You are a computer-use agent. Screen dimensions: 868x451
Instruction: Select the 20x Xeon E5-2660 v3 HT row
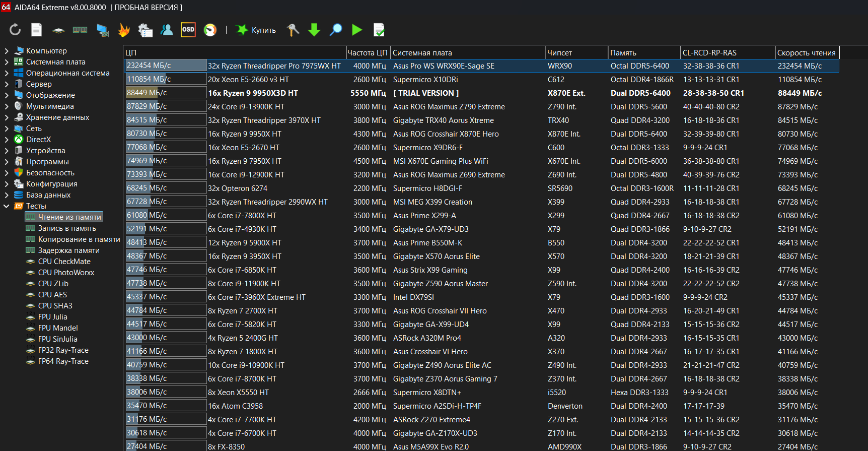pyautogui.click(x=481, y=80)
